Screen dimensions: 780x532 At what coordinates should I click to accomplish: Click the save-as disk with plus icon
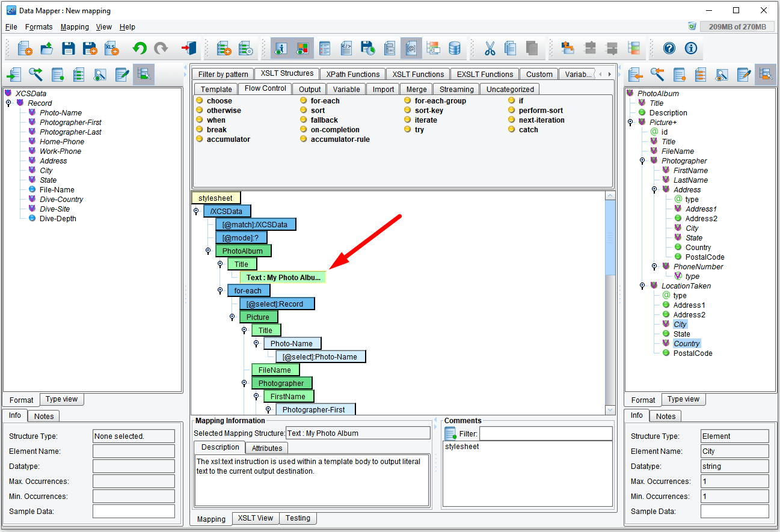pos(90,49)
